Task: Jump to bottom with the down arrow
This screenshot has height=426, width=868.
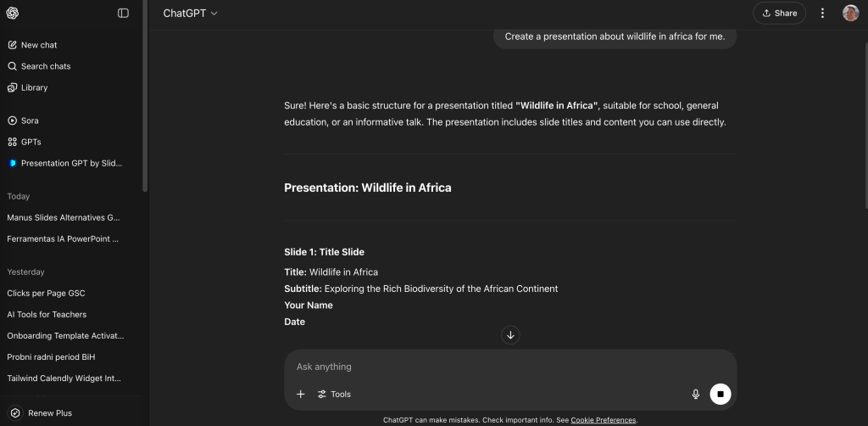Action: [510, 334]
